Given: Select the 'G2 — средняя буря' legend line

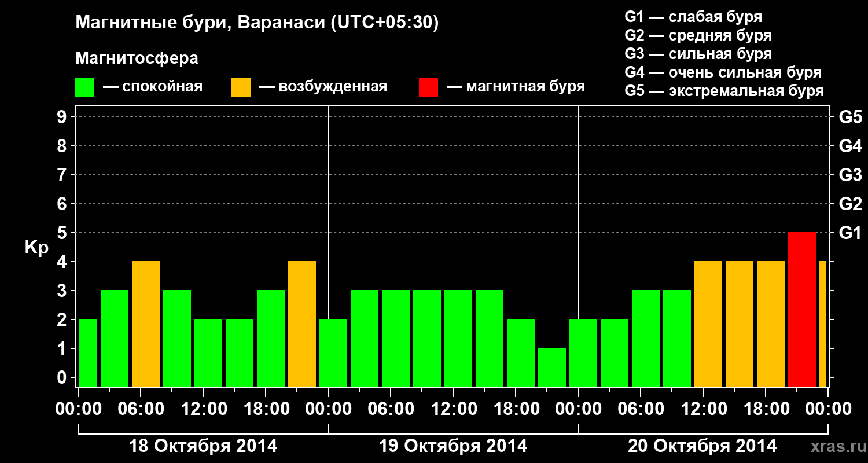Looking at the screenshot, I should (x=698, y=35).
